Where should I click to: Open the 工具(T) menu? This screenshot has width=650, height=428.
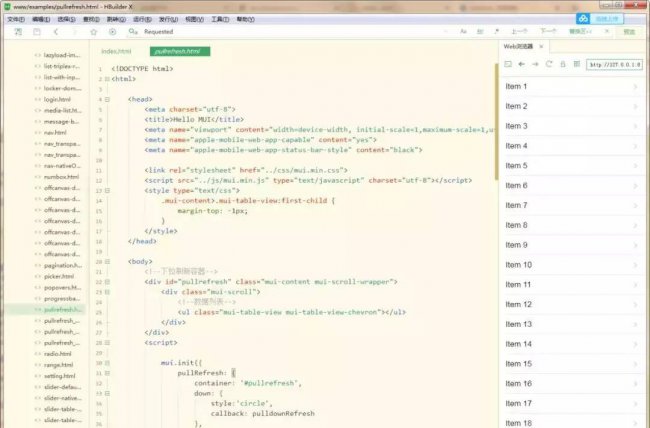tap(220, 19)
